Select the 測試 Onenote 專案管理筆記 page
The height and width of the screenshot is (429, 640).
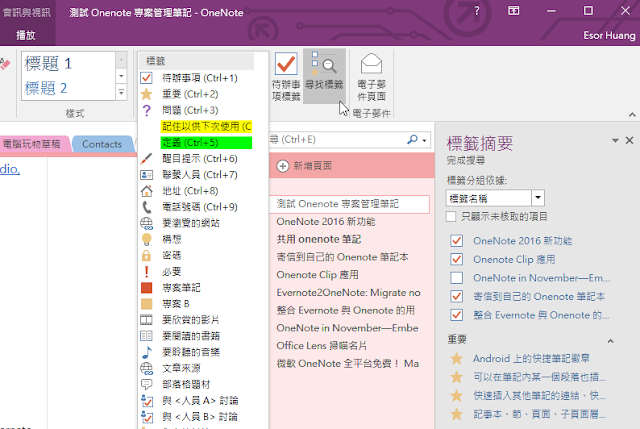349,204
